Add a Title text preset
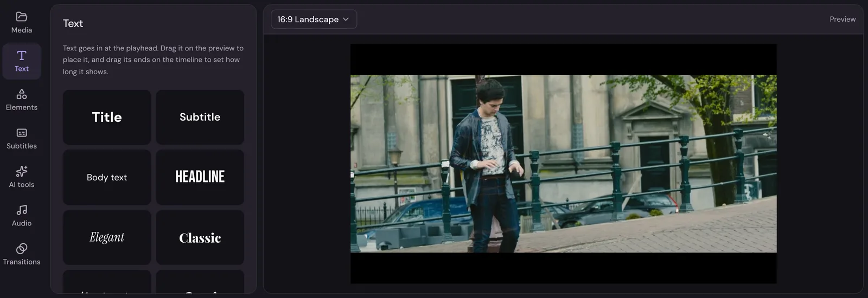 click(x=107, y=117)
